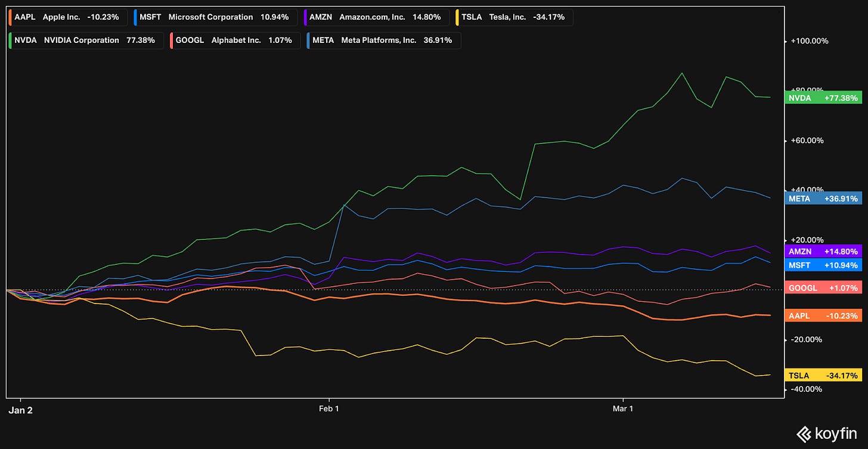This screenshot has width=868, height=449.
Task: Click the AMZN +14.80% axis price tag
Action: click(x=823, y=252)
